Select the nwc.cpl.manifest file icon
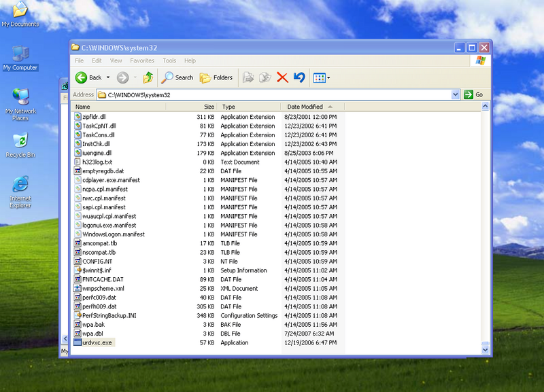 78,198
